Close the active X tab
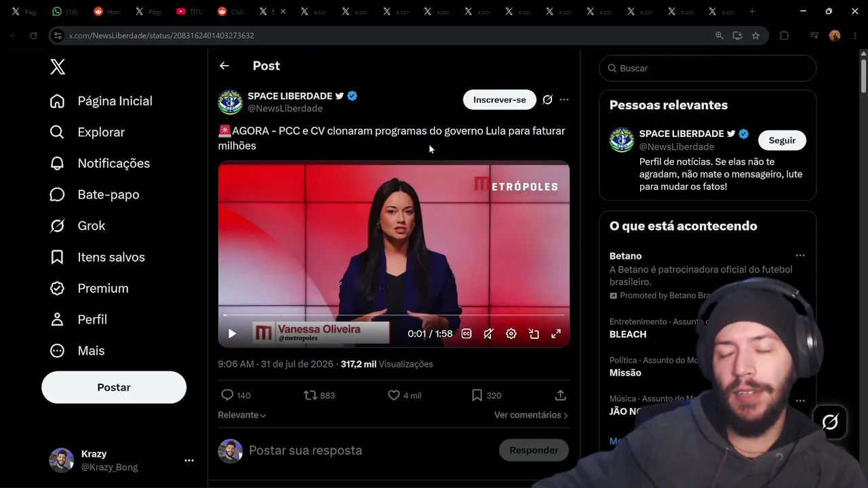The image size is (868, 488). pyautogui.click(x=283, y=12)
